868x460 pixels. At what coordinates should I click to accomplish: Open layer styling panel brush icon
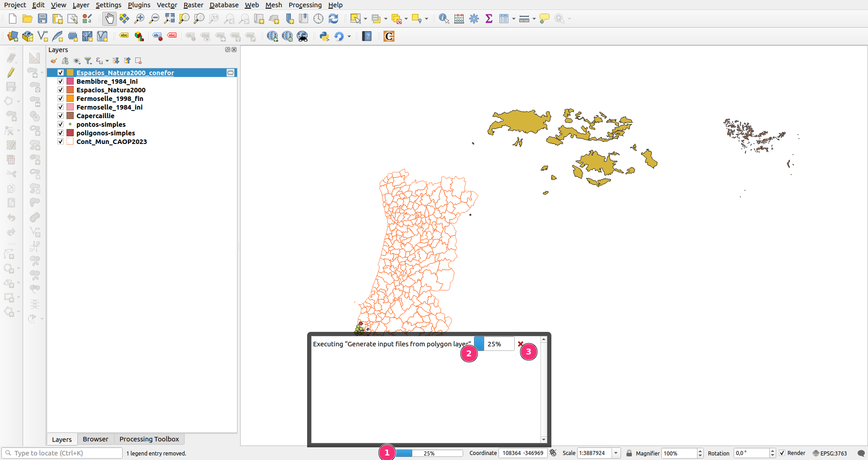54,61
